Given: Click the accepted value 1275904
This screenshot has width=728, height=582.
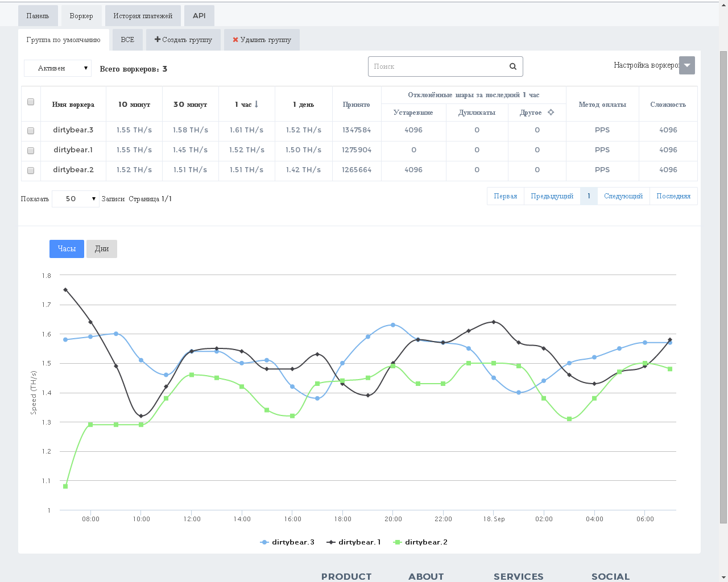Looking at the screenshot, I should click(357, 150).
